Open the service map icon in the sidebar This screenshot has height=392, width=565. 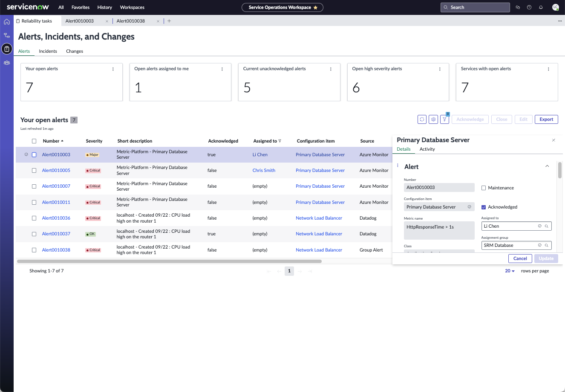tap(7, 35)
